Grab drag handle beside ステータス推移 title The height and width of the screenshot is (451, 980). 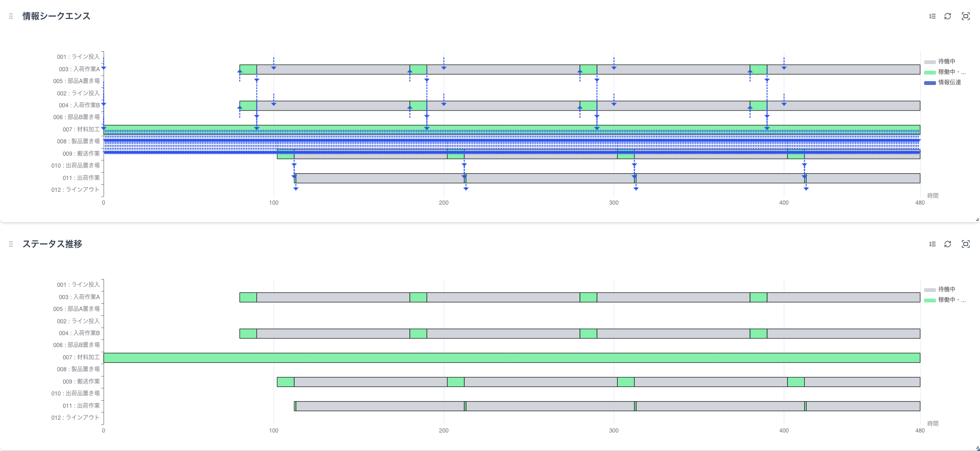11,244
